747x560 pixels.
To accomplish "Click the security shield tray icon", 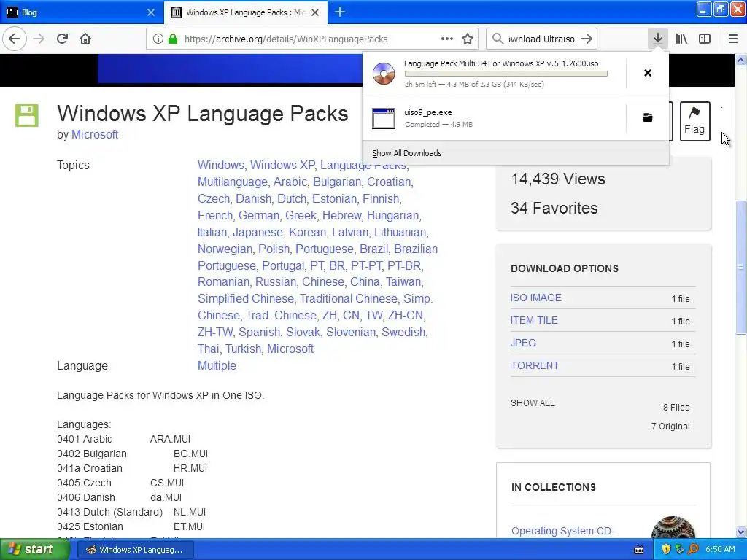I will (x=666, y=550).
